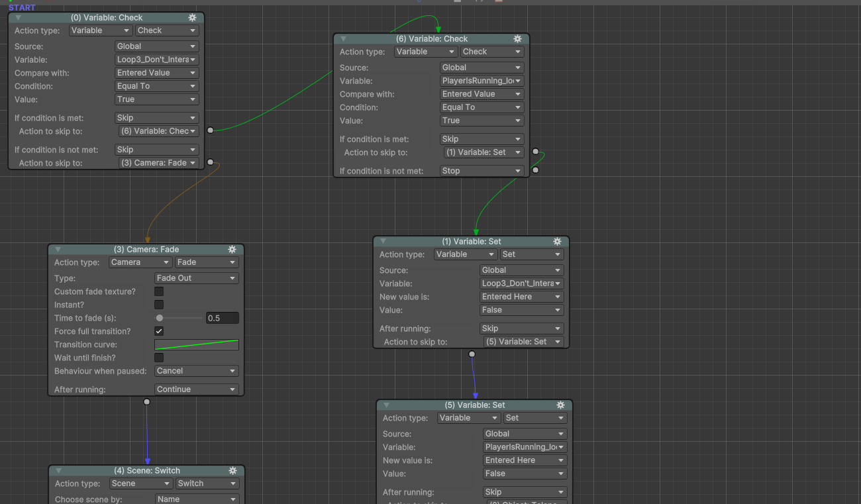861x504 pixels.
Task: Open Variable action type dropdown in node (0)
Action: (x=101, y=30)
